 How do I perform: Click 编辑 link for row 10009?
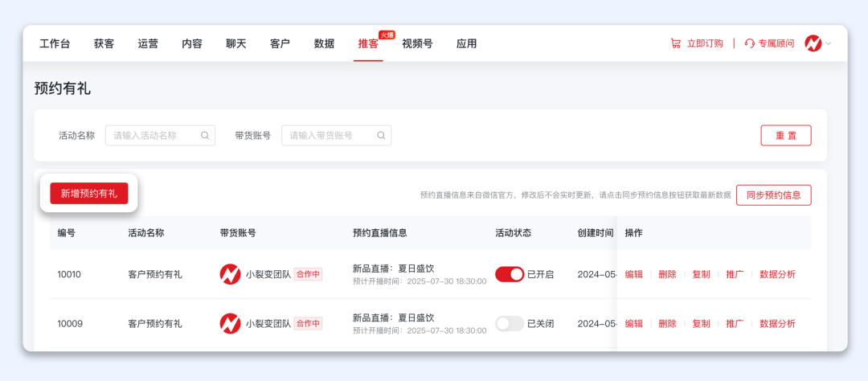click(633, 323)
